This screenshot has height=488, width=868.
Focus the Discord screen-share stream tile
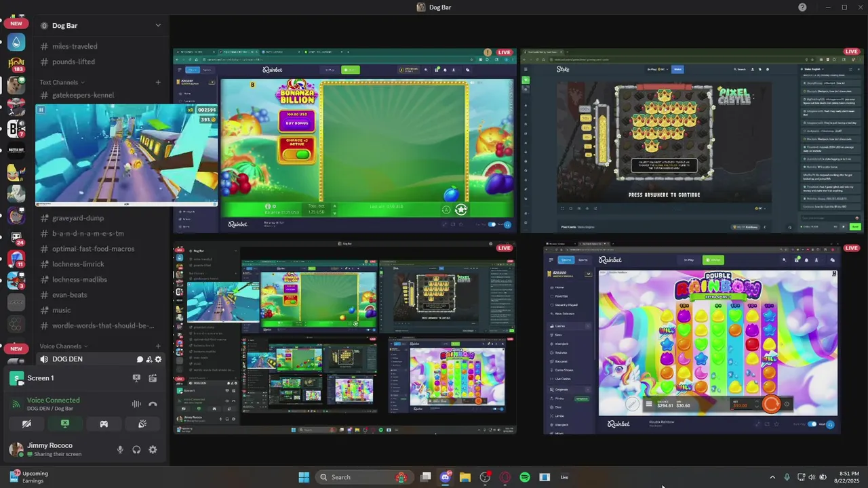(344, 338)
